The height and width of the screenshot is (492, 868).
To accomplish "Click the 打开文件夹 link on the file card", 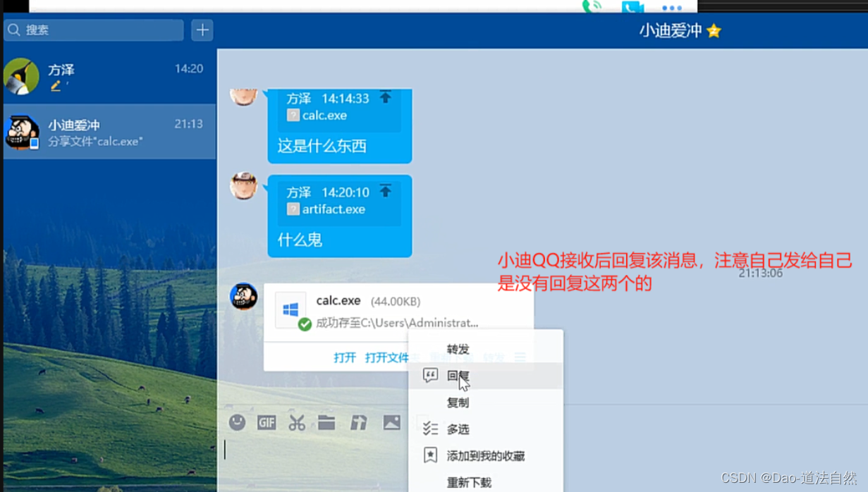I will [x=387, y=357].
